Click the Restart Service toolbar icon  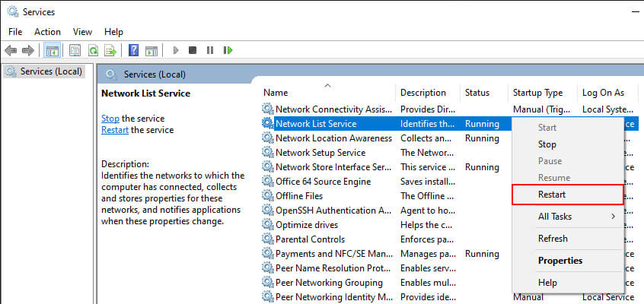tap(228, 50)
